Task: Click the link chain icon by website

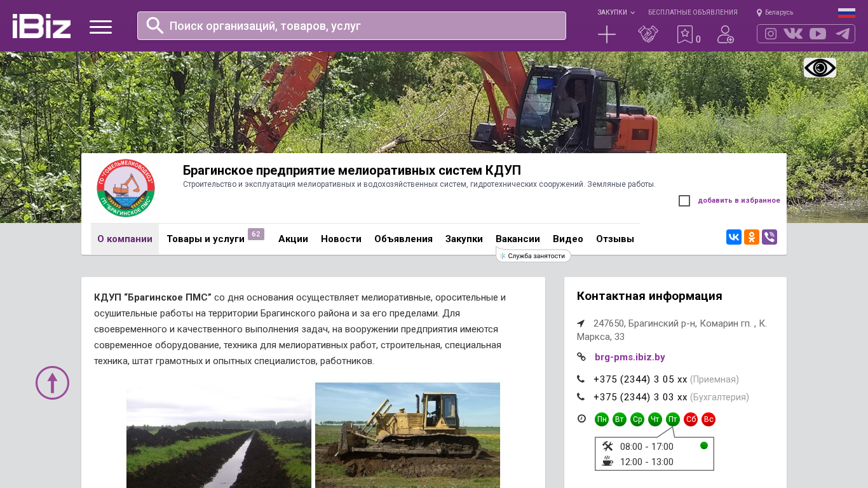Action: (x=581, y=357)
